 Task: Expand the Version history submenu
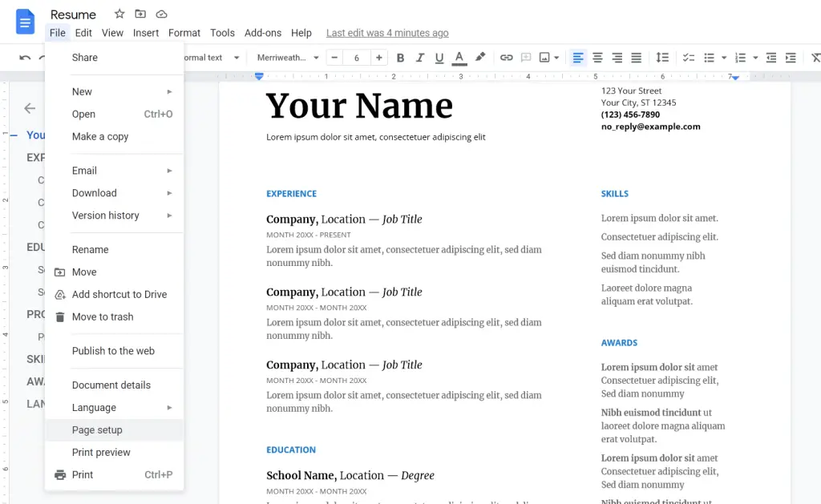(115, 216)
